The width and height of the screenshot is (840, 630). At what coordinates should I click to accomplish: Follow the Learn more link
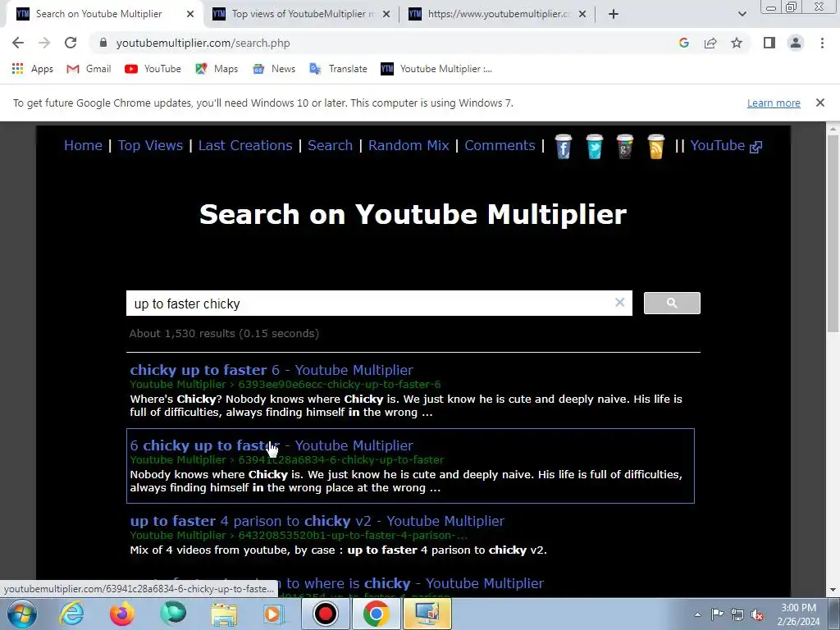[774, 103]
